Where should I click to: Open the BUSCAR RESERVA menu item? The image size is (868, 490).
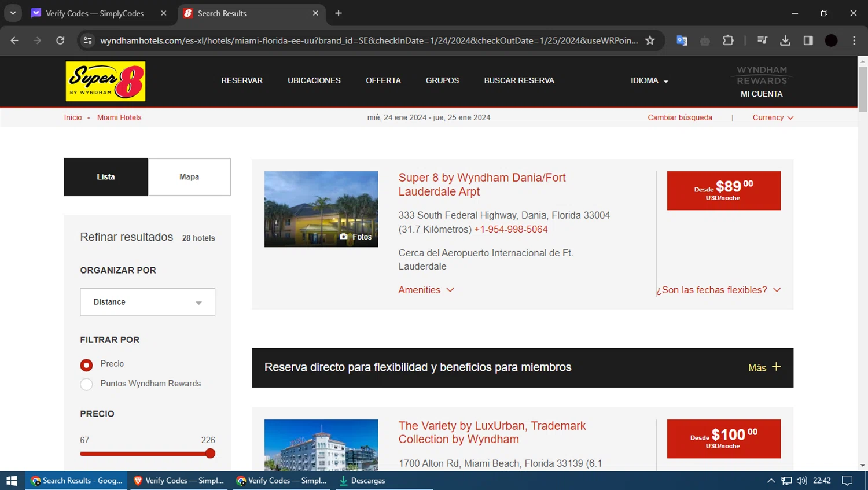[x=519, y=81]
